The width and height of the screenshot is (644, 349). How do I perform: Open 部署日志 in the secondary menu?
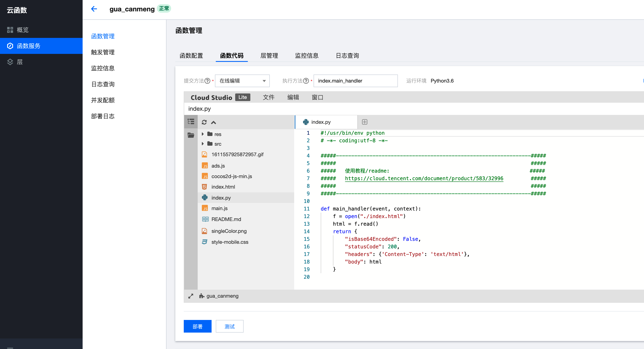pyautogui.click(x=103, y=116)
